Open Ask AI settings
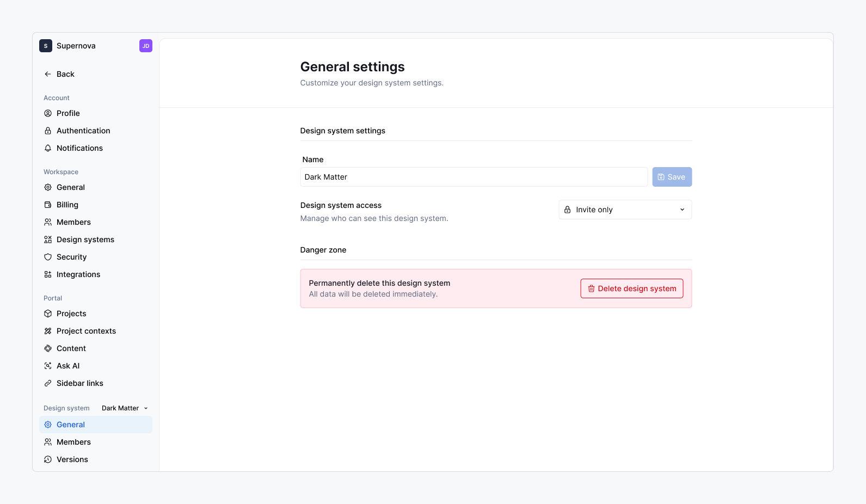Viewport: 866px width, 504px height. (x=96, y=366)
